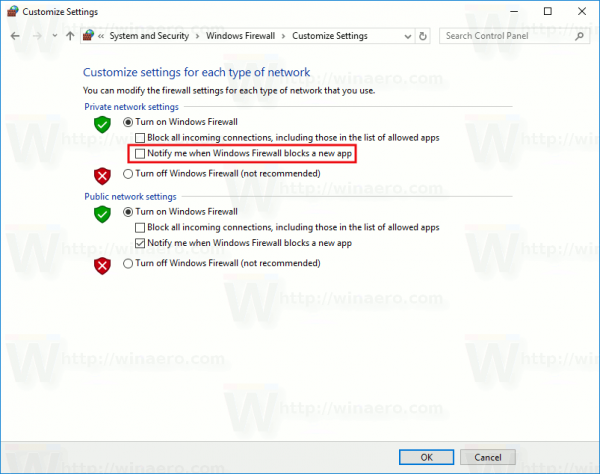The width and height of the screenshot is (600, 474).
Task: Uncheck public Notify me when Firewall blocks
Action: tap(140, 243)
